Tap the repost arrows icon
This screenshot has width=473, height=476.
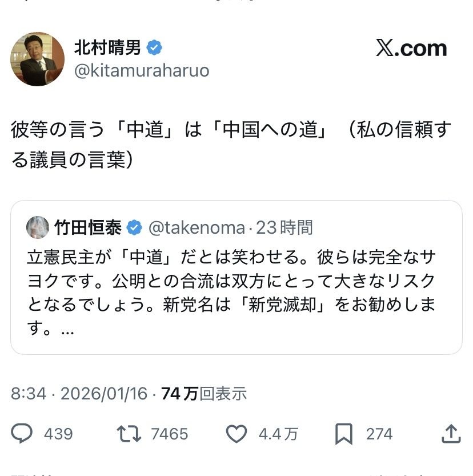click(129, 434)
